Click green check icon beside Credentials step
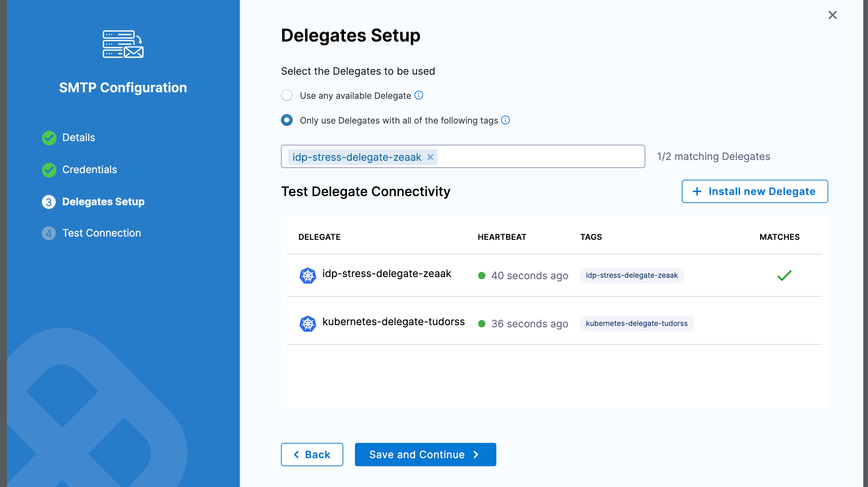The height and width of the screenshot is (487, 868). [49, 170]
